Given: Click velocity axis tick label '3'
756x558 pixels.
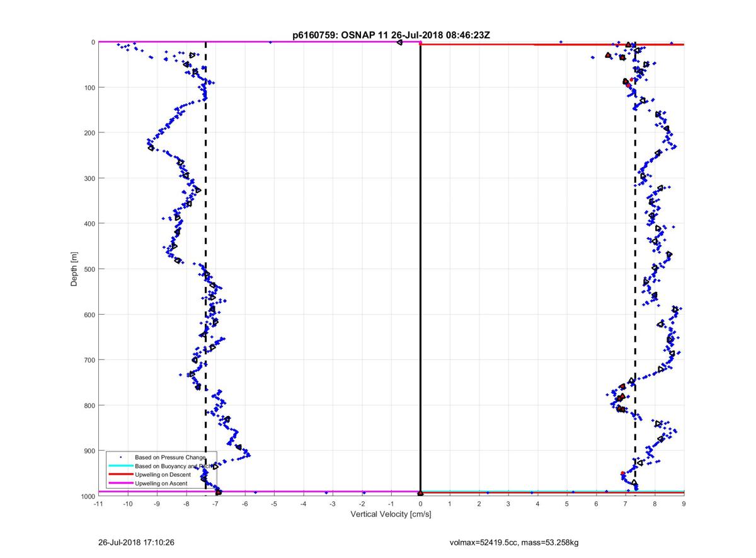Looking at the screenshot, I should [x=508, y=504].
